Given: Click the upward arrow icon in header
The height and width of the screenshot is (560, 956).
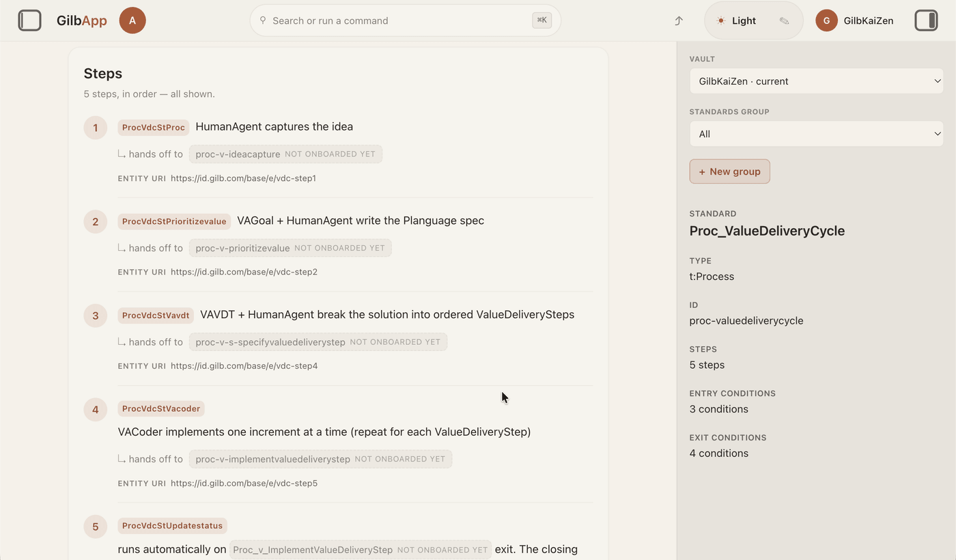Looking at the screenshot, I should click(x=679, y=20).
